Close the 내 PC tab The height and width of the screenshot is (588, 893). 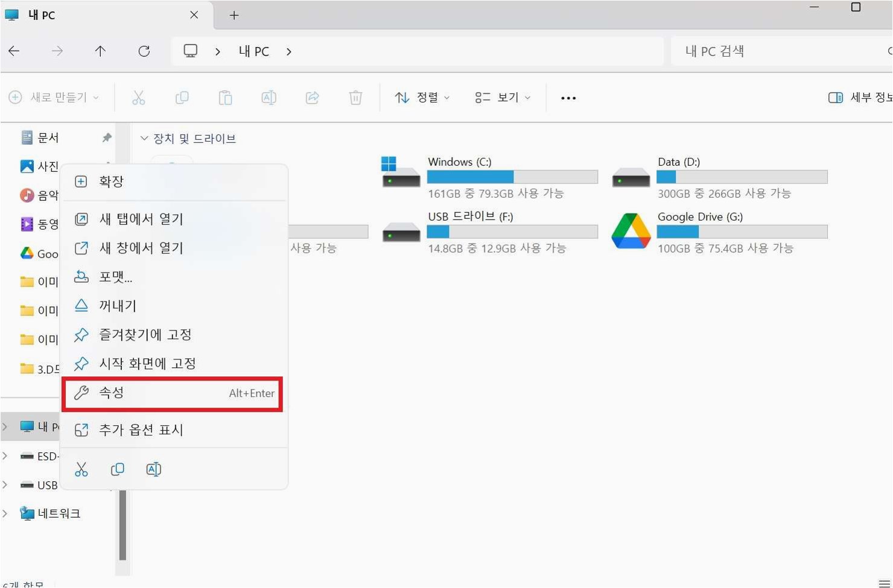click(x=194, y=15)
